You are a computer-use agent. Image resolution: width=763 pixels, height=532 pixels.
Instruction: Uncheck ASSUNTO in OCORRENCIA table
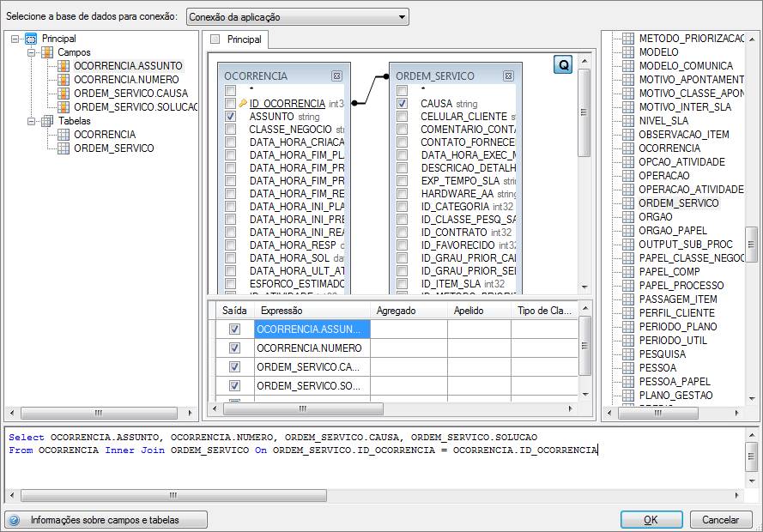click(231, 116)
